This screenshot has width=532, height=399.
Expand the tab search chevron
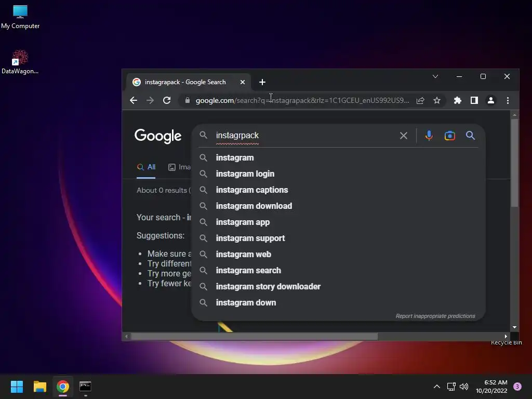[x=435, y=77]
